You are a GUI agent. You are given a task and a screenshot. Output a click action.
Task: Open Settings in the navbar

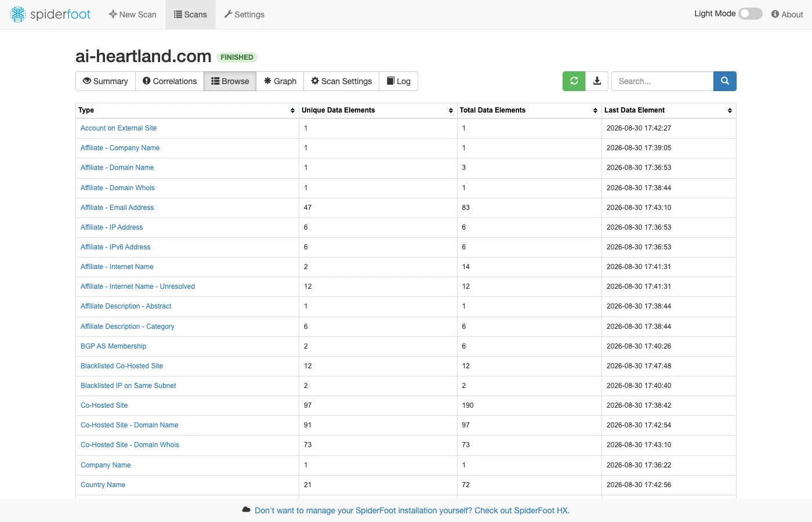[244, 14]
